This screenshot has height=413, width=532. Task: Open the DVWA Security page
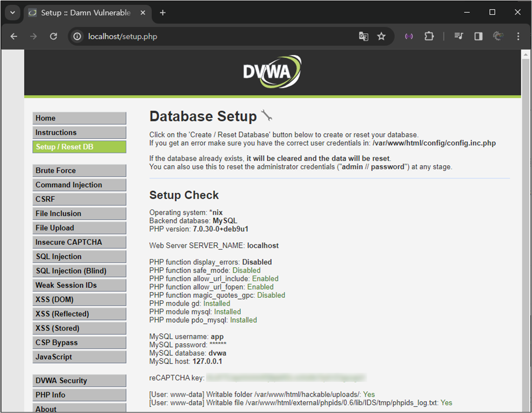(80, 381)
